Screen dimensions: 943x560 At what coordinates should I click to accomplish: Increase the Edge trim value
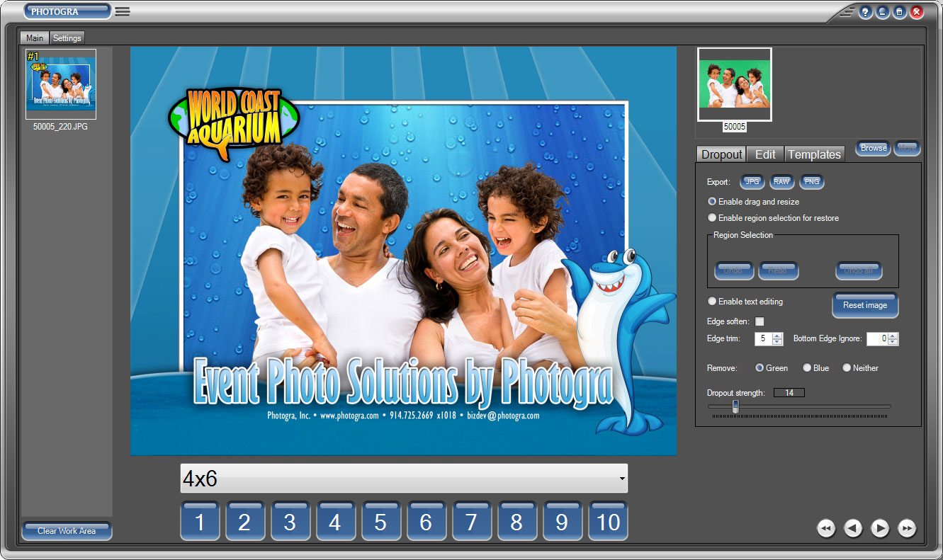[x=777, y=336]
